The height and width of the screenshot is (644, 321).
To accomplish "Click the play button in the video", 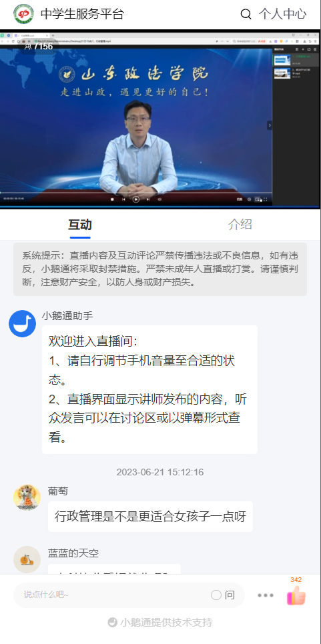I will tap(135, 199).
